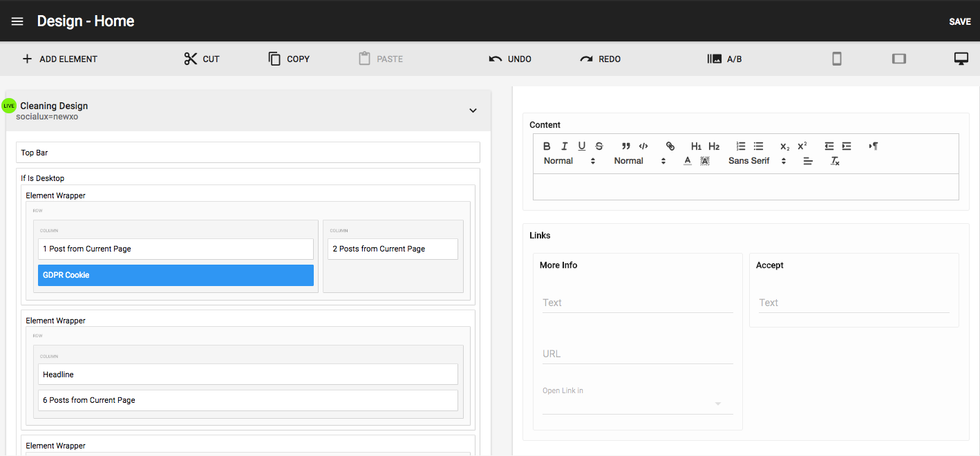980x456 pixels.
Task: Click the bold formatting icon
Action: click(547, 146)
